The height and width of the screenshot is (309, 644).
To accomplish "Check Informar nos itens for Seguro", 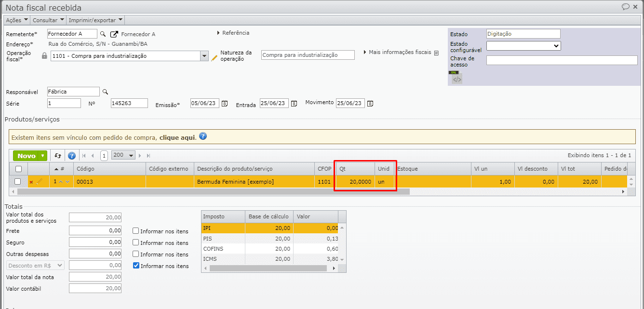I will [x=136, y=242].
